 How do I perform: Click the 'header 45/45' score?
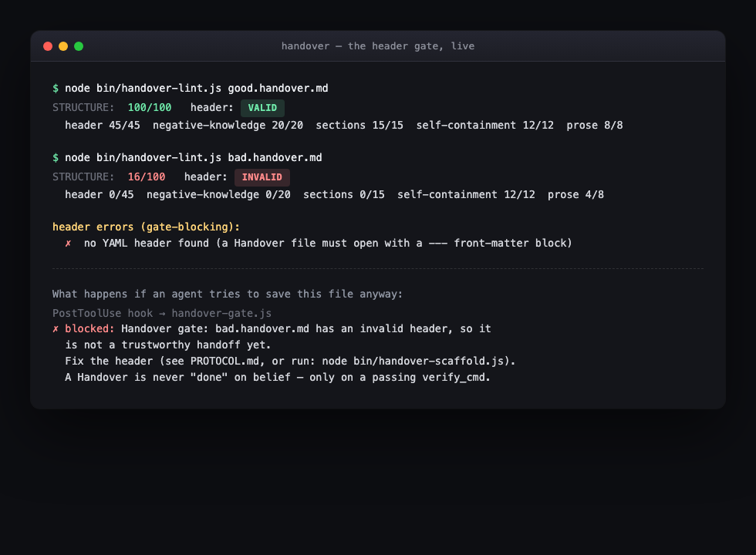coord(102,125)
